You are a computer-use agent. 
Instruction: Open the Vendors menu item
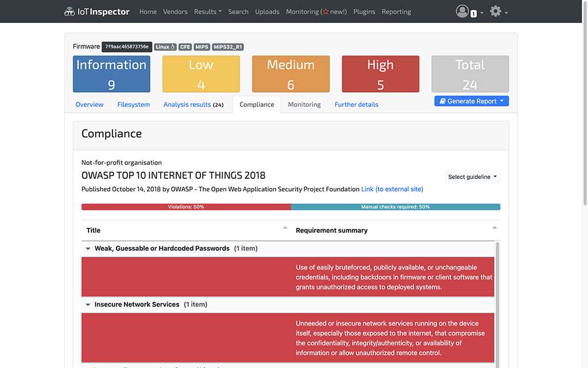[x=175, y=11]
